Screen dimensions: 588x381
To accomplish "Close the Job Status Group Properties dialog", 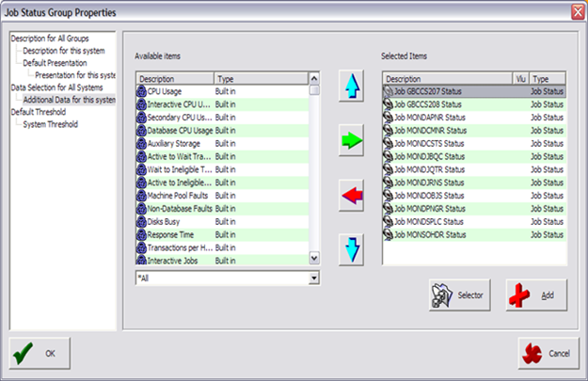I will click(x=576, y=10).
